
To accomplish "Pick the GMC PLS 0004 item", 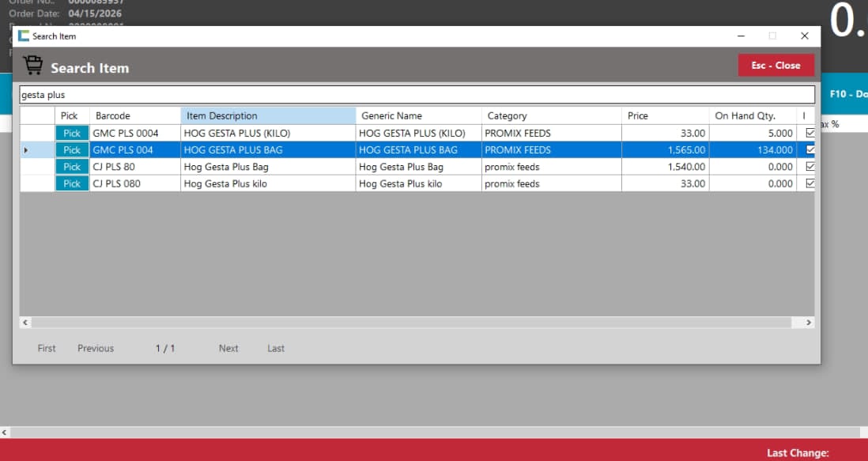I will point(72,134).
